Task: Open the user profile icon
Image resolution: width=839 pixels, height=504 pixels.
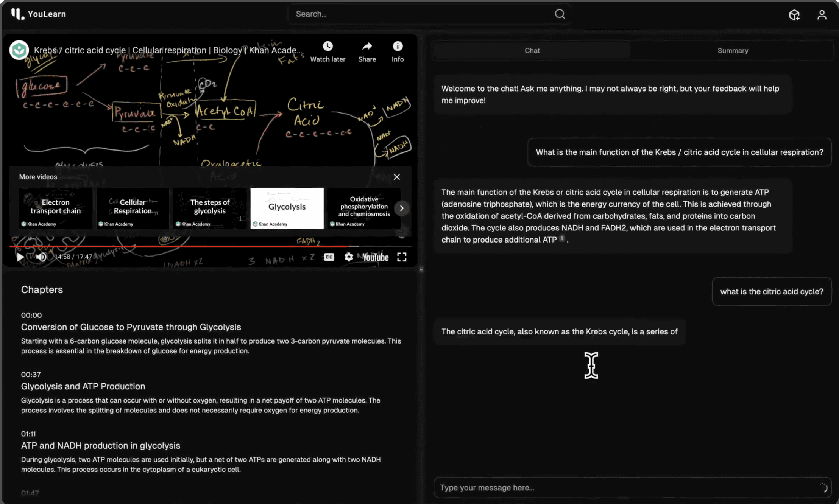Action: tap(822, 15)
